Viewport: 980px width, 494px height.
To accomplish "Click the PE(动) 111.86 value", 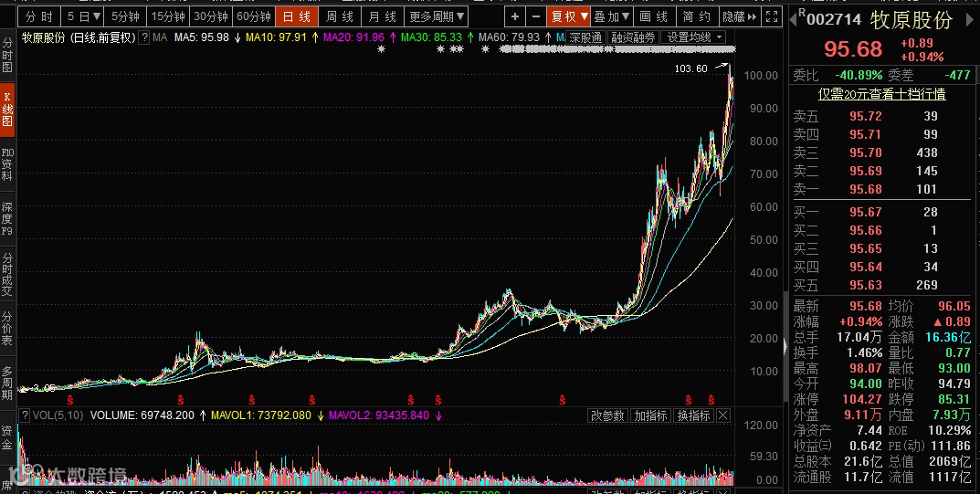I will click(x=950, y=446).
